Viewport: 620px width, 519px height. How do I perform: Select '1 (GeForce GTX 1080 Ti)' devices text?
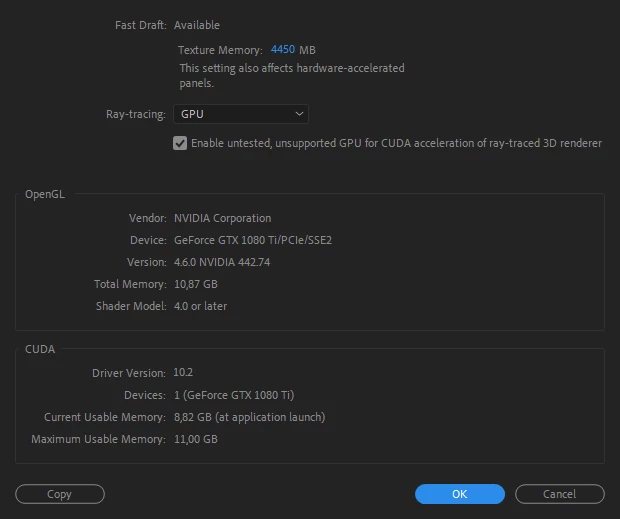click(234, 395)
